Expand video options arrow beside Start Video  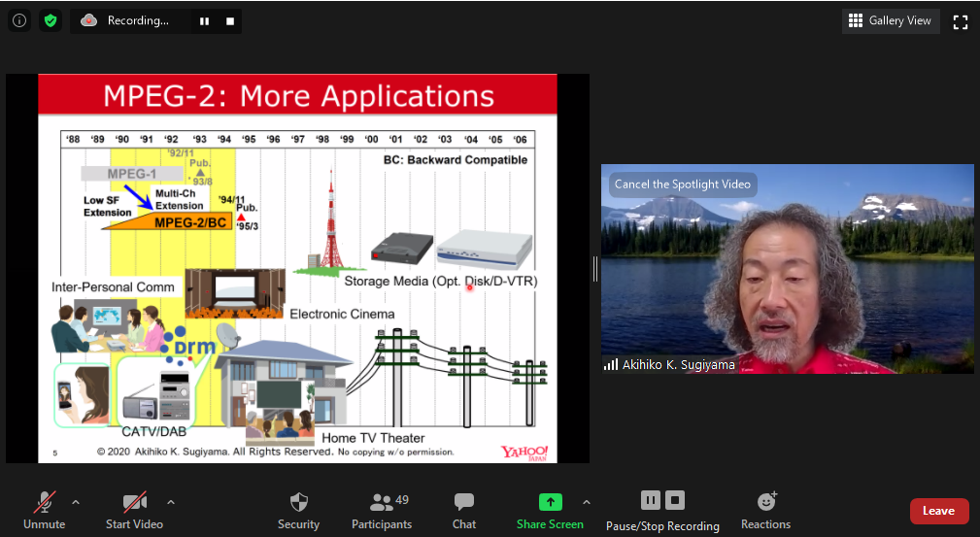tap(171, 502)
